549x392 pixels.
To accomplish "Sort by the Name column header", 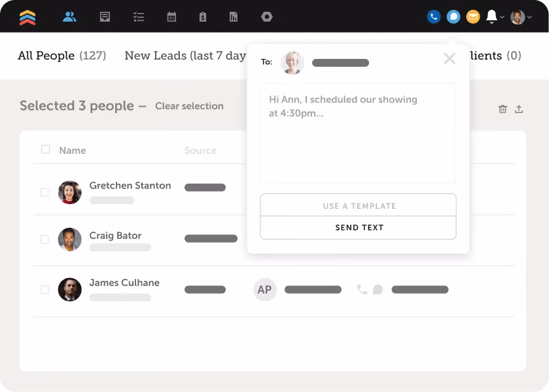I will [73, 151].
